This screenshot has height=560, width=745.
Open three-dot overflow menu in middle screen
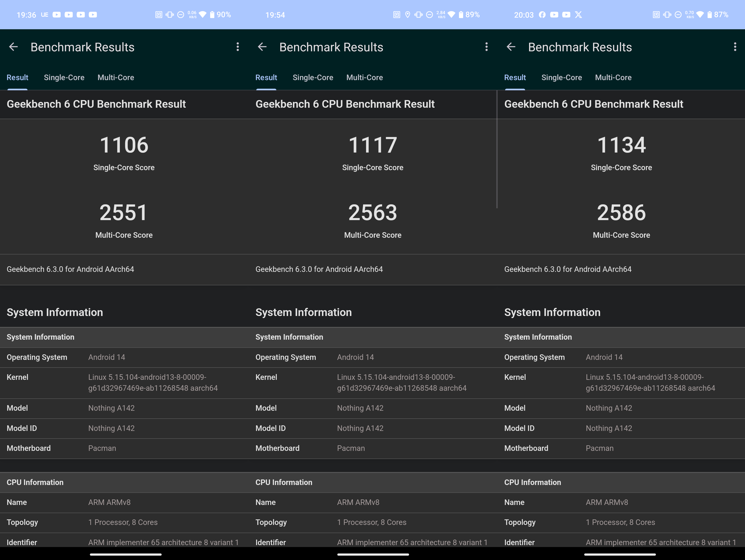click(x=486, y=47)
